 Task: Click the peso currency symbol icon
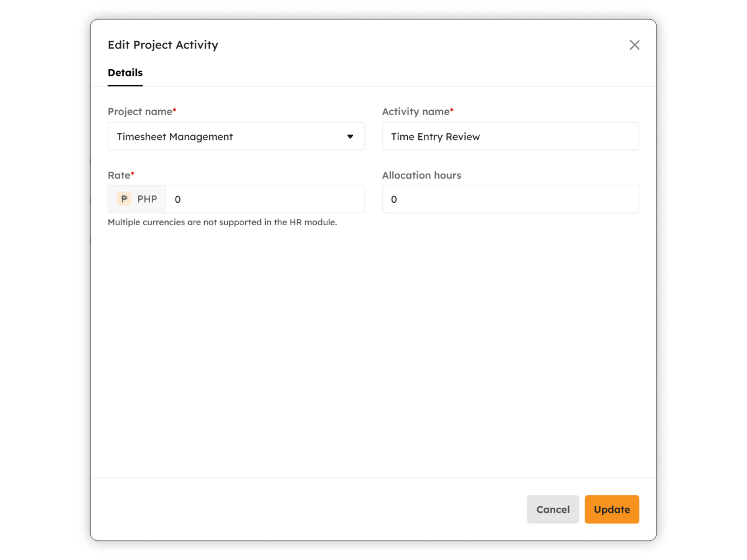coord(125,199)
